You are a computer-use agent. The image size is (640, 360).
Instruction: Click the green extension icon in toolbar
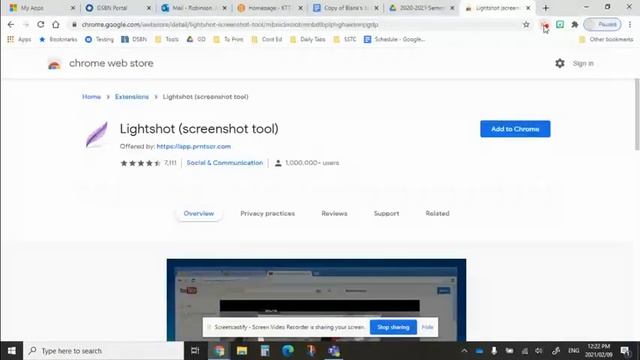pyautogui.click(x=560, y=24)
